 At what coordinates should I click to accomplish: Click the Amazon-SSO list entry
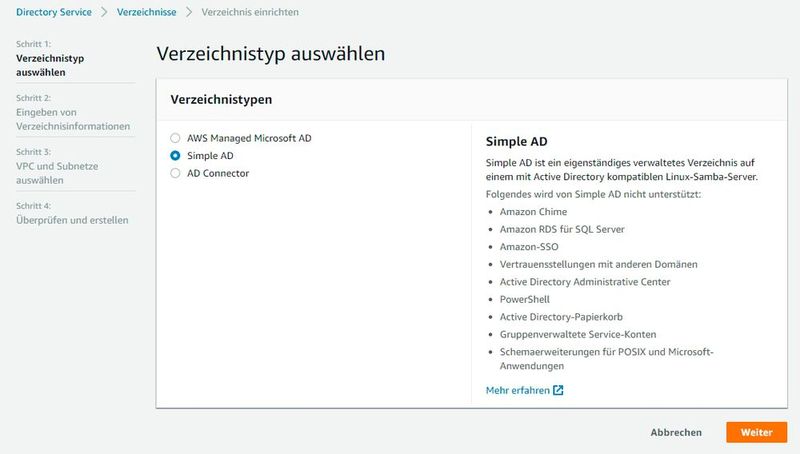click(529, 247)
